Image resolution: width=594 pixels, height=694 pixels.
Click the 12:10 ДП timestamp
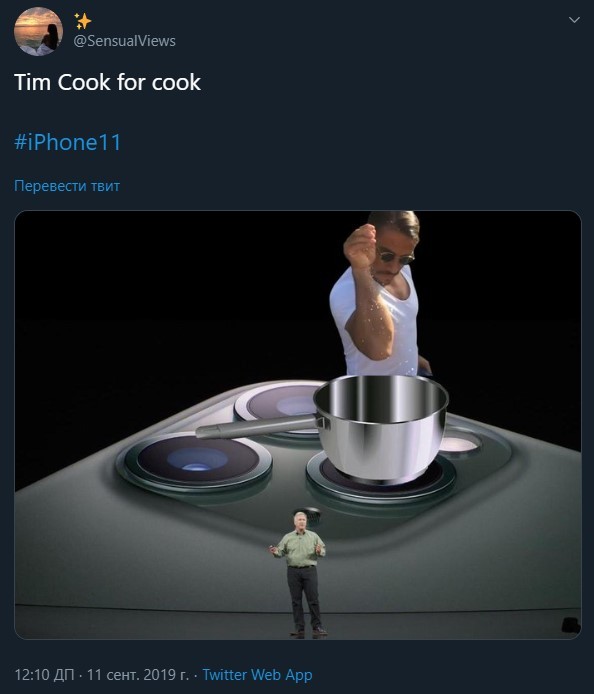pyautogui.click(x=44, y=675)
